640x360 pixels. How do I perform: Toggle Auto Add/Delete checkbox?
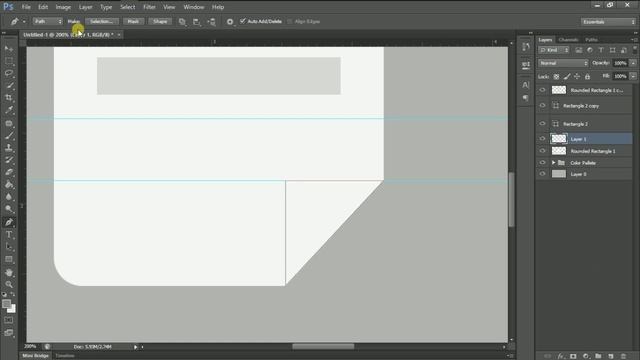tap(243, 21)
